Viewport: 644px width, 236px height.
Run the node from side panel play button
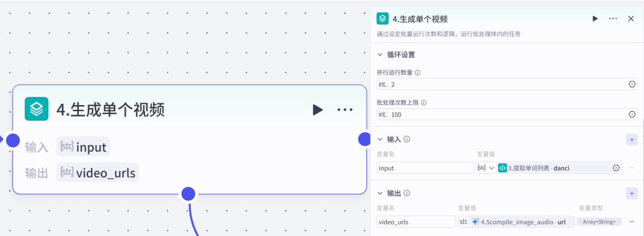click(595, 19)
